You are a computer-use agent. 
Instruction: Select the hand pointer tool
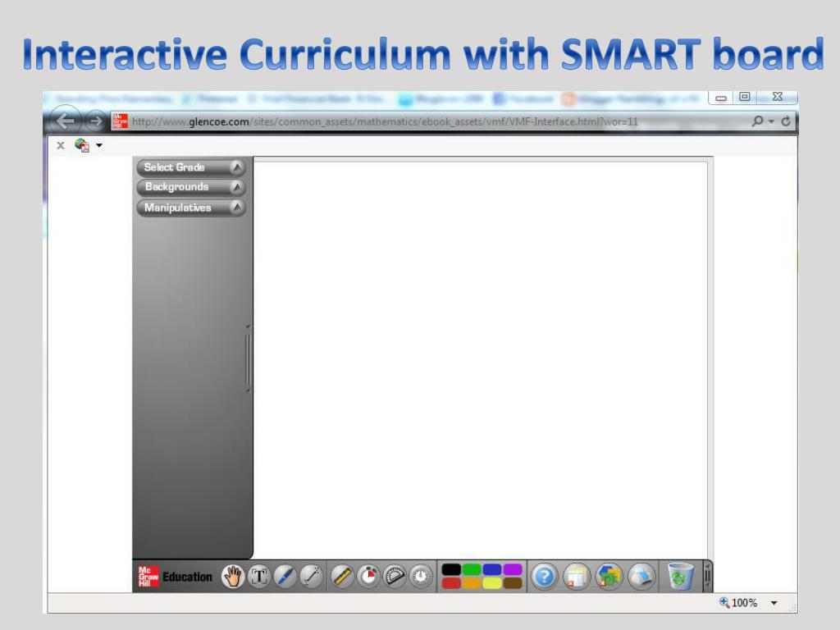tap(233, 577)
